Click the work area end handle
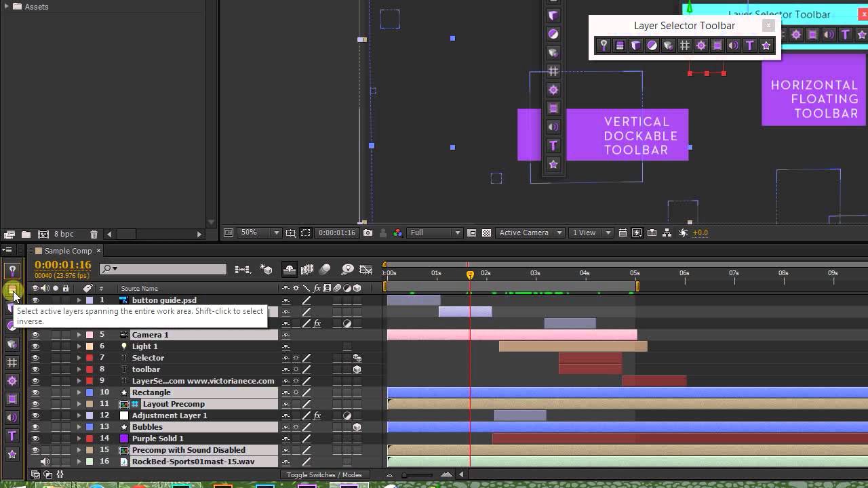The width and height of the screenshot is (868, 488). [x=637, y=287]
